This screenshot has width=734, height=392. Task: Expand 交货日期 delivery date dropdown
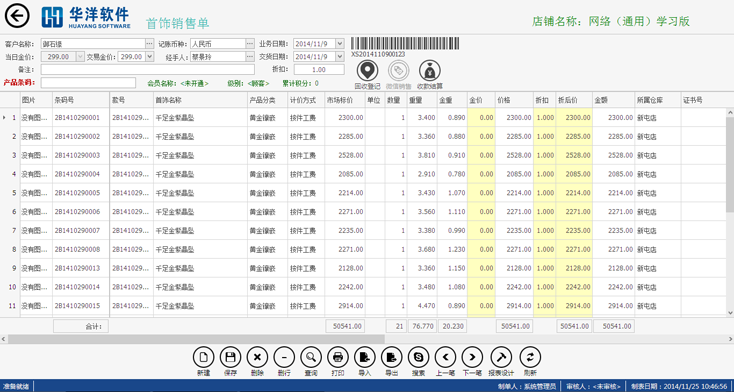coord(340,57)
